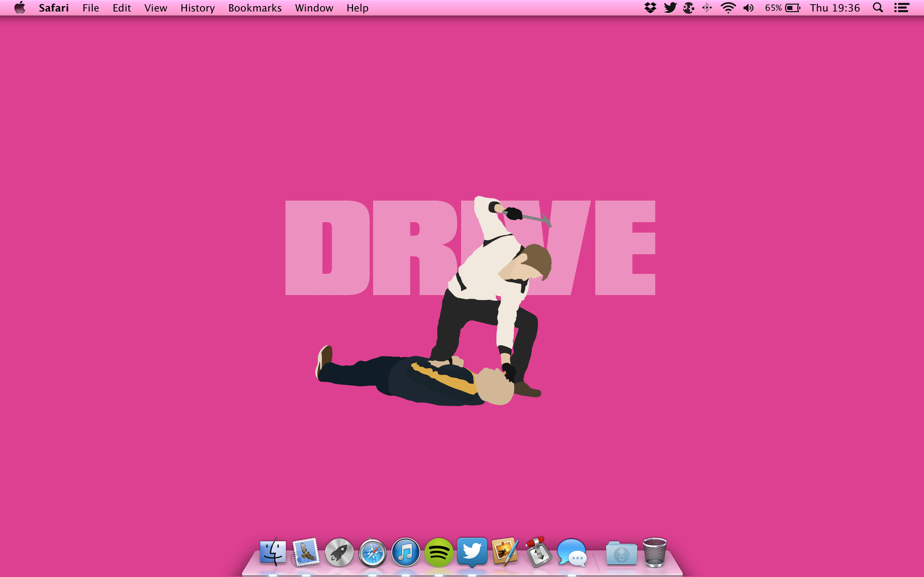Open Finder from the dock
924x577 pixels.
273,552
